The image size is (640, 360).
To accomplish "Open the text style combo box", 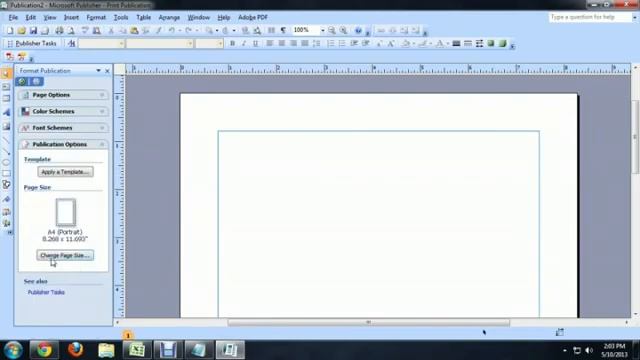I will click(101, 44).
